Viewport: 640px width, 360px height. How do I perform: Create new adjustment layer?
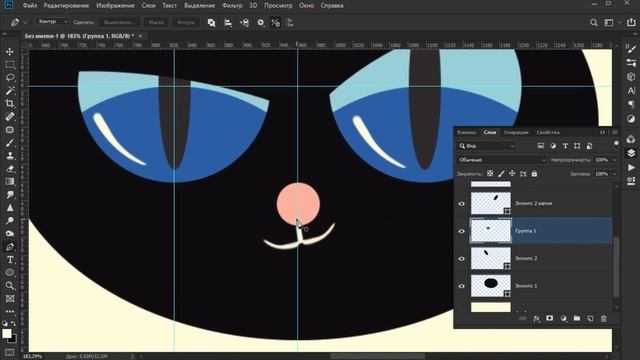(564, 318)
